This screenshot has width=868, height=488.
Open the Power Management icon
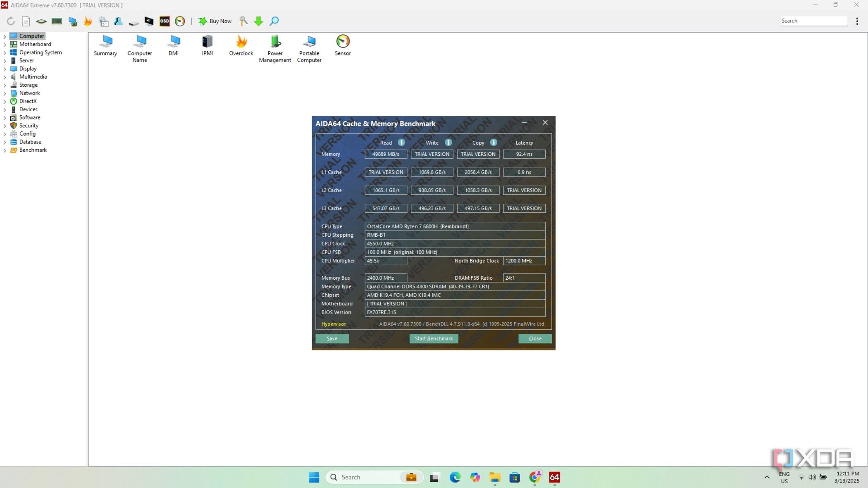275,49
